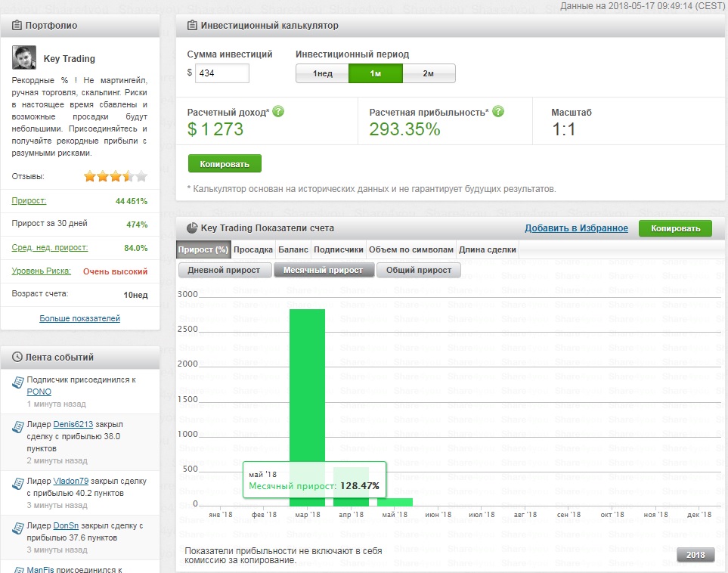Click the event icon beside DonSn entry
Viewport: 728px width, 573px height.
[x=18, y=530]
